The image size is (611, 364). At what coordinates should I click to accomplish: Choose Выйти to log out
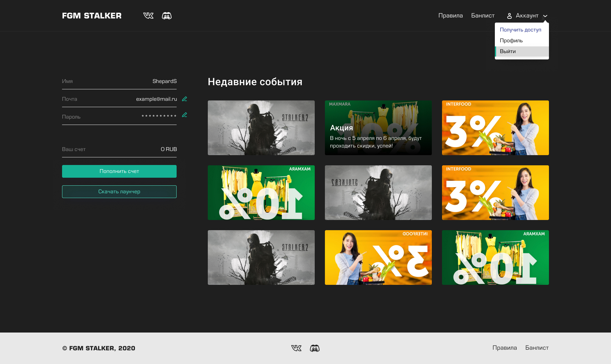pyautogui.click(x=522, y=52)
